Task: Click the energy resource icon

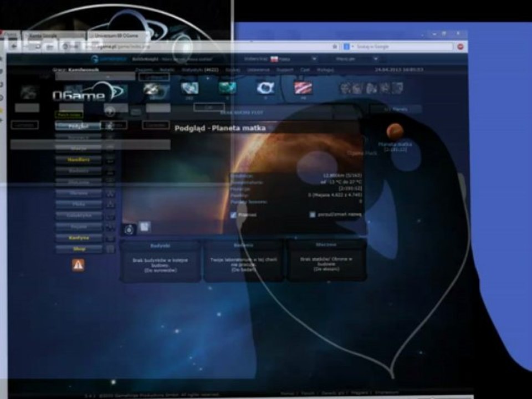Action: tap(265, 88)
